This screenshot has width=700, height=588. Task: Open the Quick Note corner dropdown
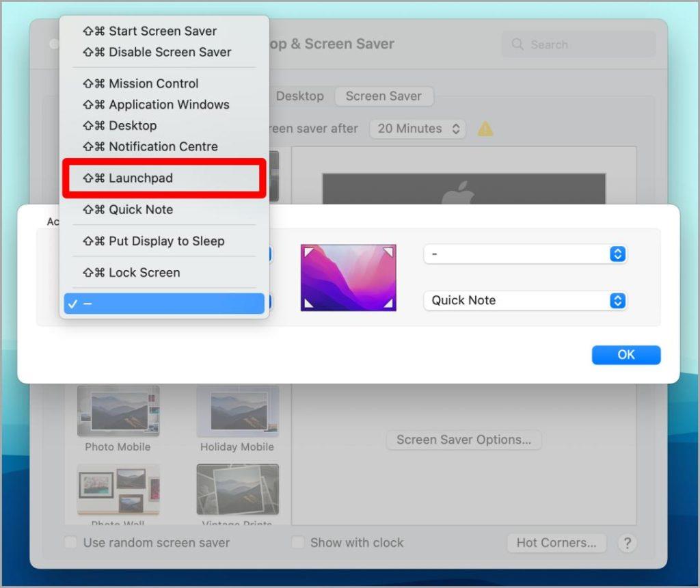click(525, 300)
